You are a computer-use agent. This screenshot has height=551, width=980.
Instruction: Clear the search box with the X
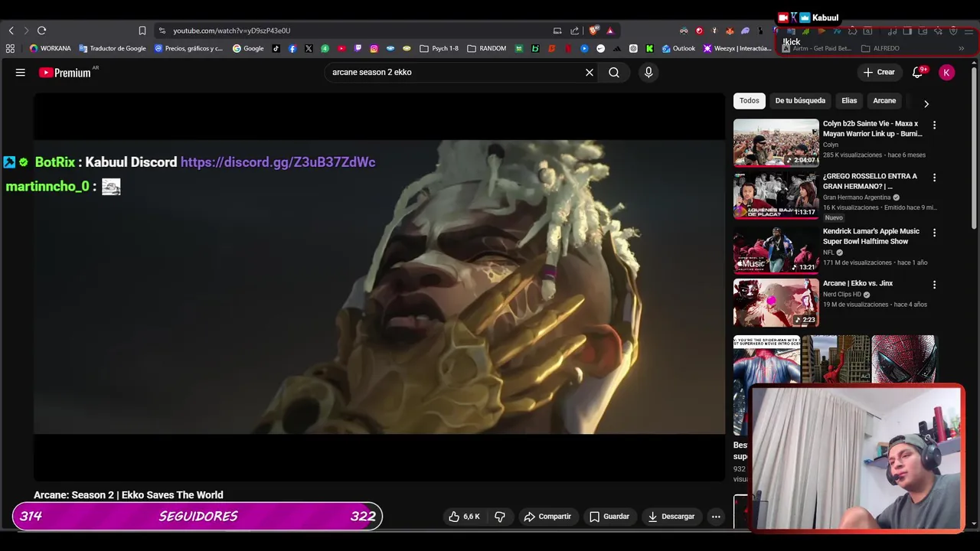590,72
